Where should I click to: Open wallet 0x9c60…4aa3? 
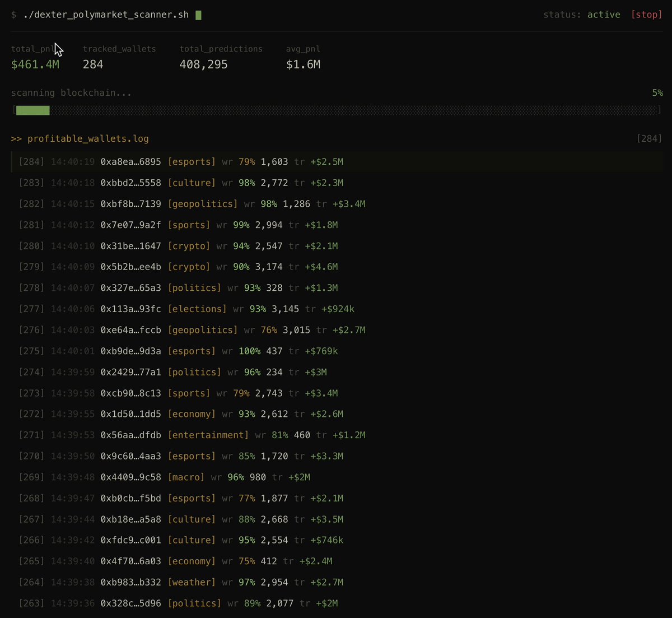pos(131,456)
